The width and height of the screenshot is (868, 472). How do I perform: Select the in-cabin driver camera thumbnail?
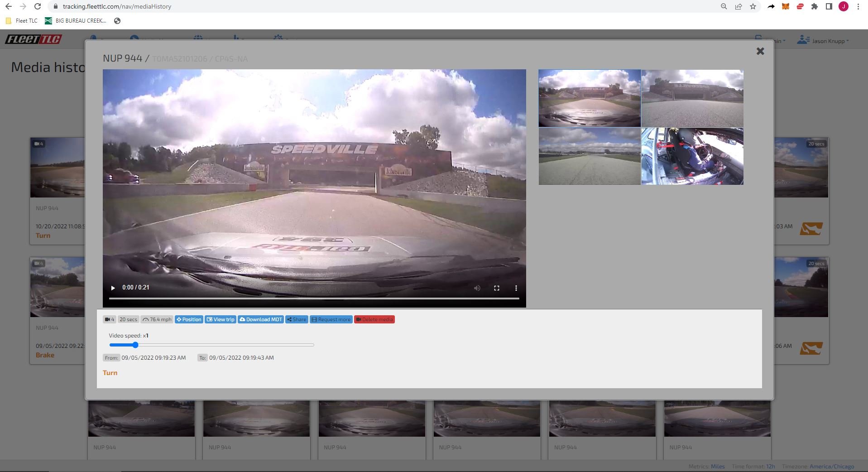point(692,156)
